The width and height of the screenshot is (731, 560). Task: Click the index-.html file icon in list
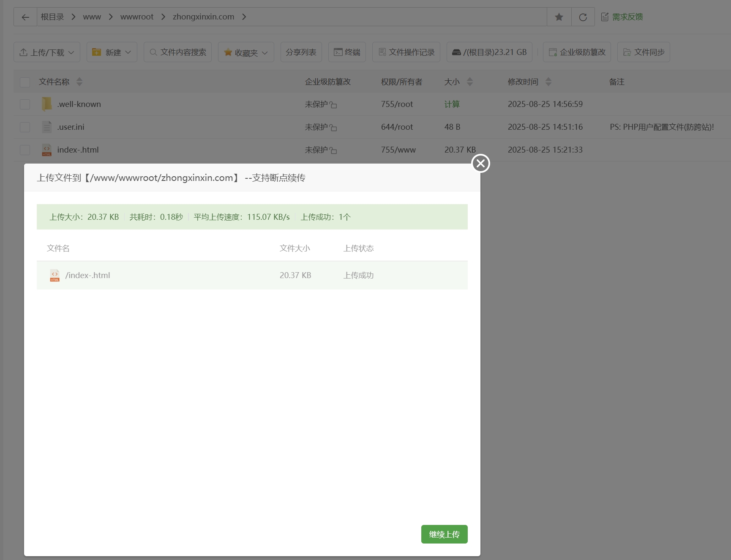point(47,150)
